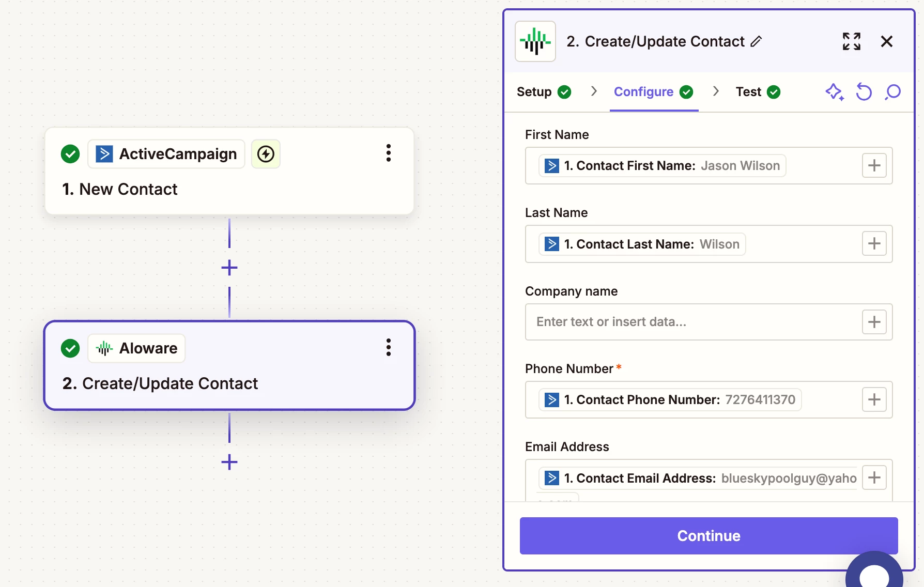
Task: Insert data into Last Name field
Action: [874, 243]
